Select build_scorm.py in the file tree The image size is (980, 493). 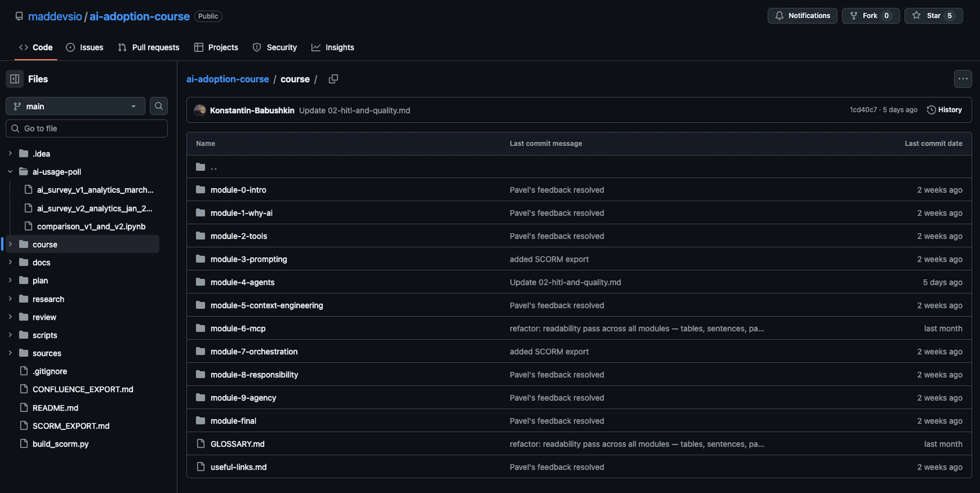point(60,444)
